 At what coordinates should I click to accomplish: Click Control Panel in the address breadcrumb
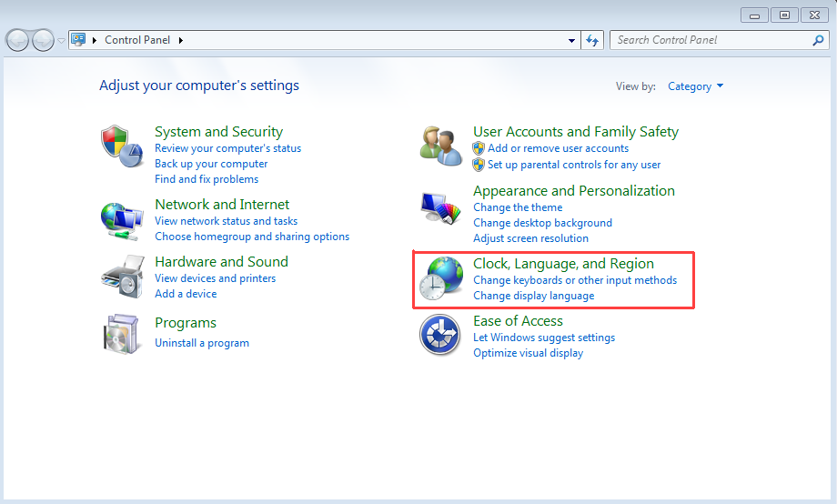(x=137, y=40)
